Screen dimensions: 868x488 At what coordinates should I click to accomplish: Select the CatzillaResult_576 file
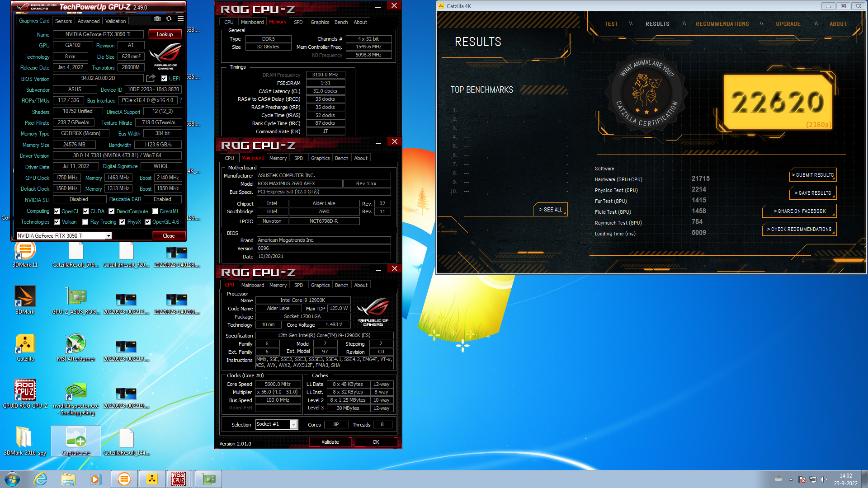tap(76, 254)
